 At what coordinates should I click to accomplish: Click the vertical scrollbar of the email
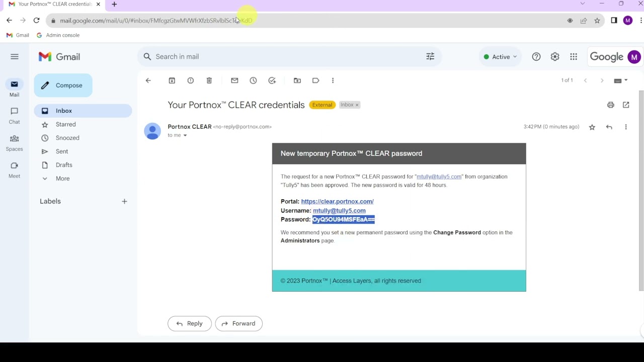point(641,191)
